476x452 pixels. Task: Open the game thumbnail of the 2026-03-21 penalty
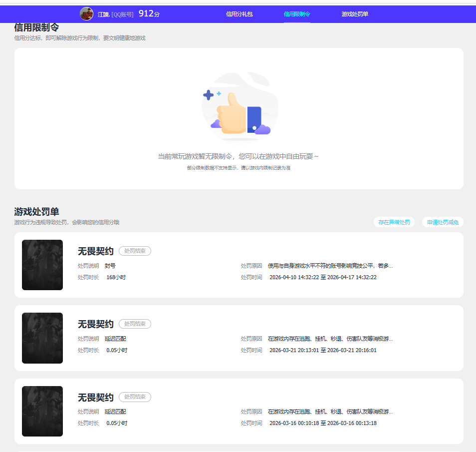point(42,338)
